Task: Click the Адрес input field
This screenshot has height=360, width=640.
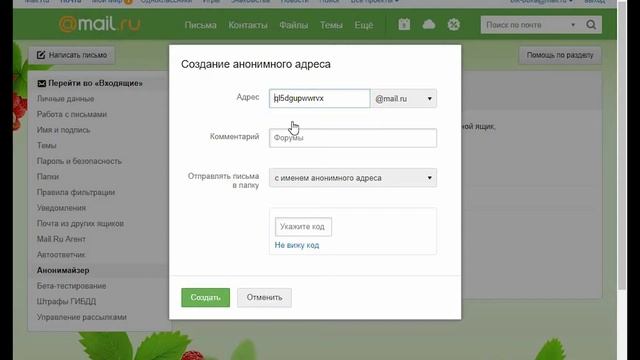Action: tap(320, 98)
